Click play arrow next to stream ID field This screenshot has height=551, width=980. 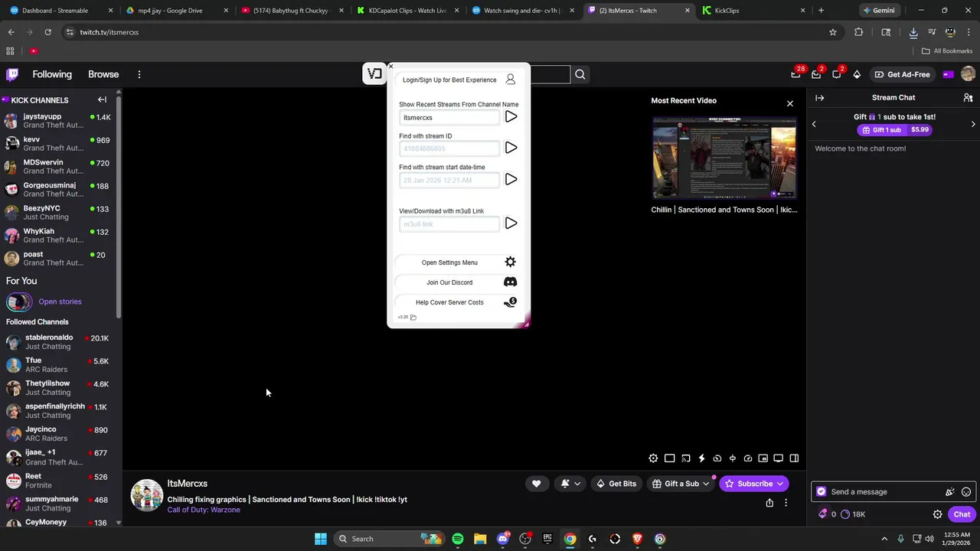coord(511,148)
